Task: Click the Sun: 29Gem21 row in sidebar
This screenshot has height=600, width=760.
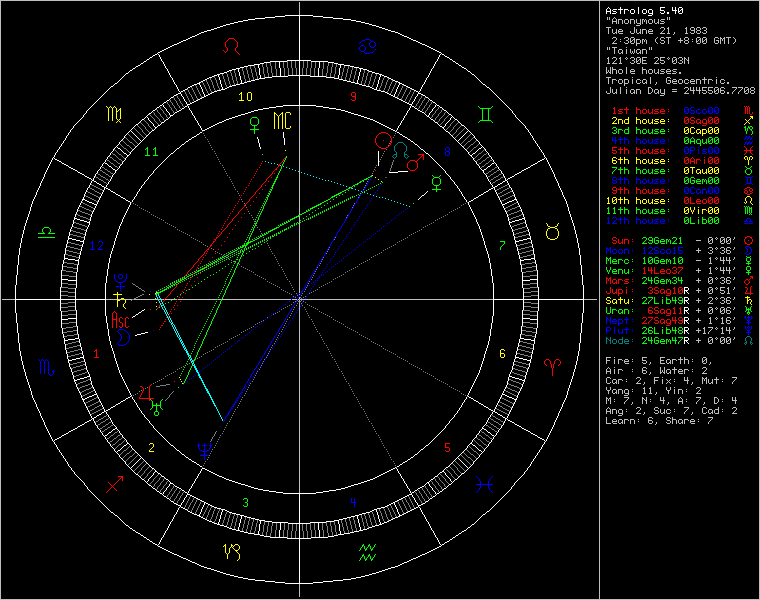Action: click(x=682, y=241)
